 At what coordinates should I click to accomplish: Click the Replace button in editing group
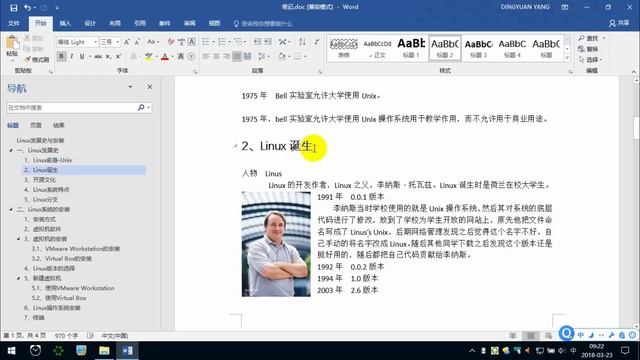588,49
